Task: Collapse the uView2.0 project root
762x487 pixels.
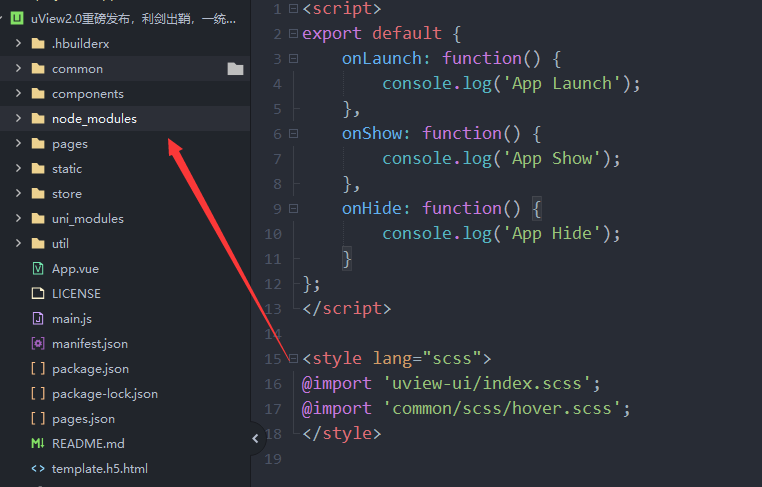Action: (4, 18)
